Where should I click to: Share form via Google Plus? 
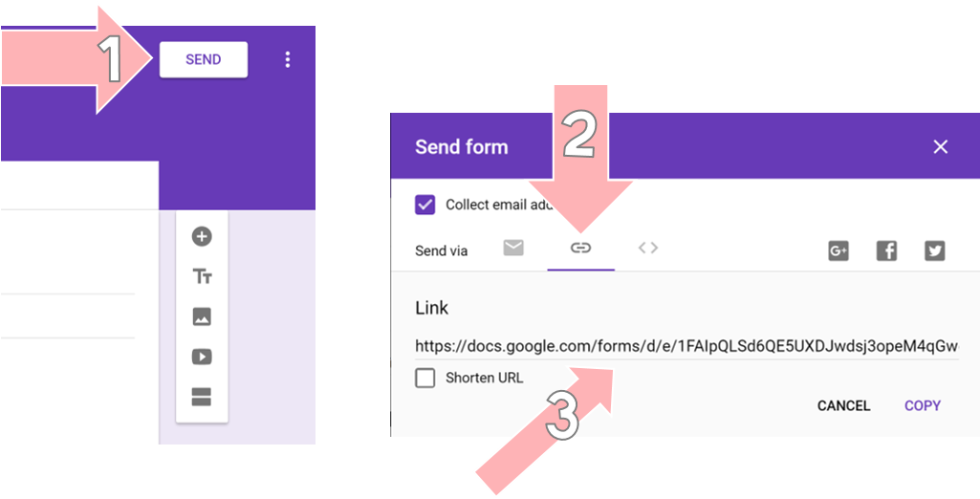pyautogui.click(x=838, y=251)
